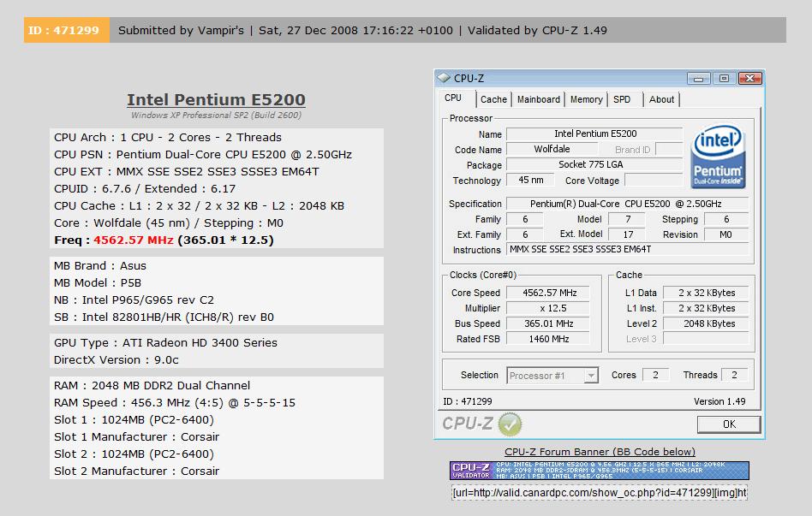Viewport: 812px width, 516px height.
Task: Open the About tab
Action: tap(662, 99)
